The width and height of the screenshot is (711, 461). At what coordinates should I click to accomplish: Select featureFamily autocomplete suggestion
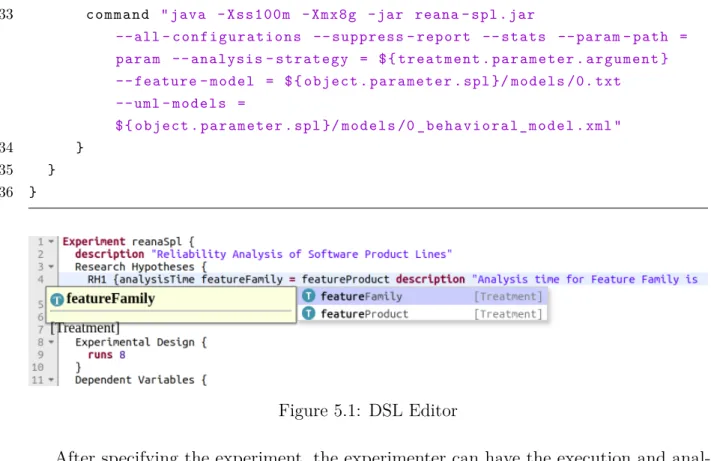(x=422, y=296)
